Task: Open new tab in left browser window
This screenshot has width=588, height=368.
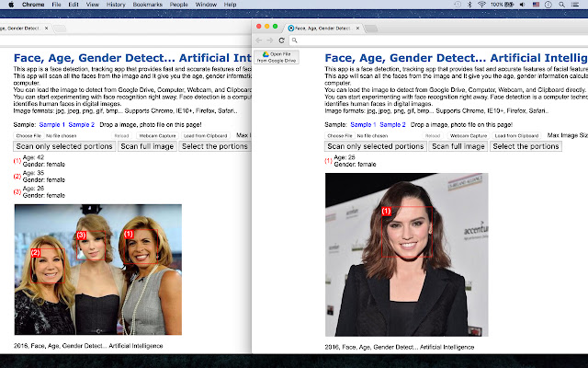Action: (x=60, y=29)
